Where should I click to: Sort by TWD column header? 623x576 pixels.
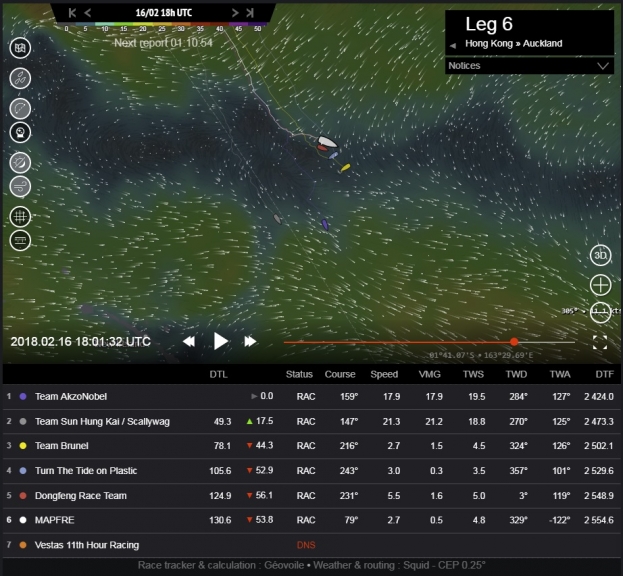(516, 374)
